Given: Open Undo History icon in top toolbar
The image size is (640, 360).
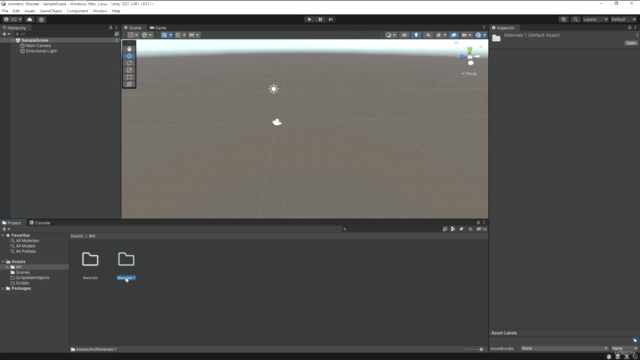Looking at the screenshot, I should point(563,19).
